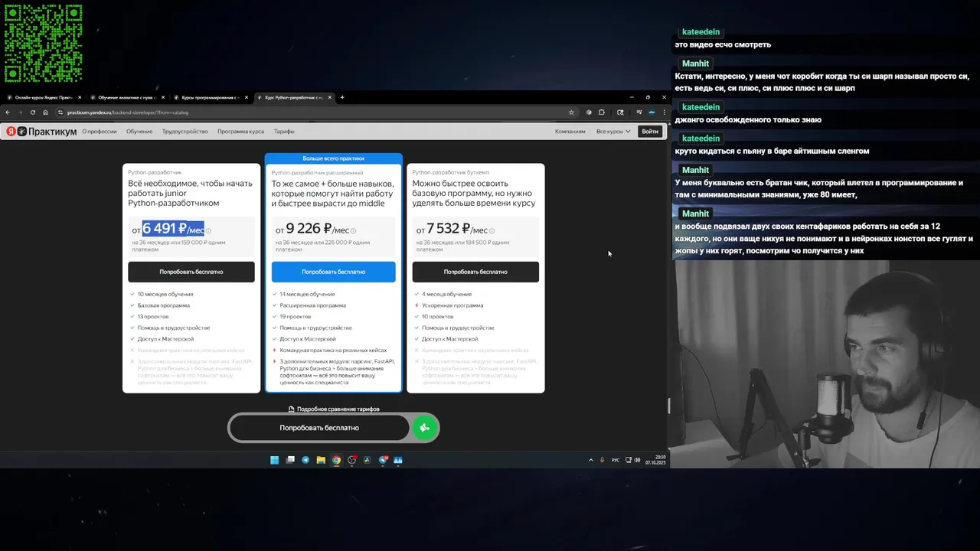The width and height of the screenshot is (980, 551).
Task: Open Подробное сравнение тарифов link
Action: click(334, 409)
